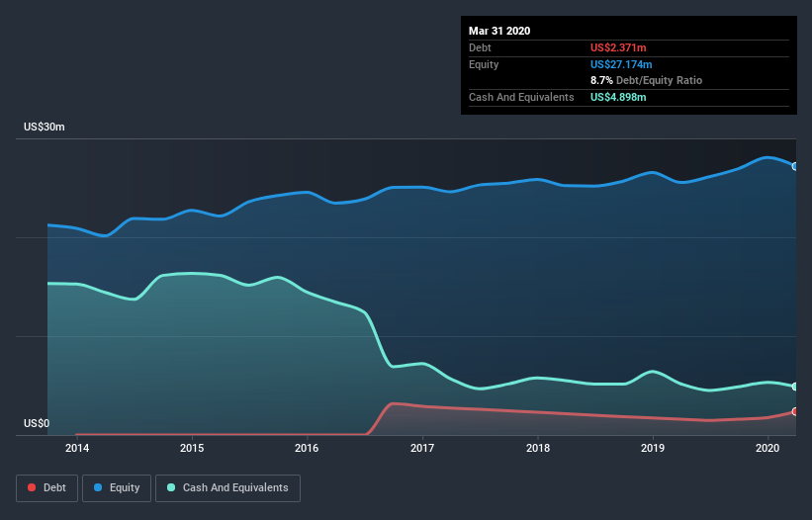Click the US$27.174m equity value
The image size is (812, 520).
click(621, 64)
